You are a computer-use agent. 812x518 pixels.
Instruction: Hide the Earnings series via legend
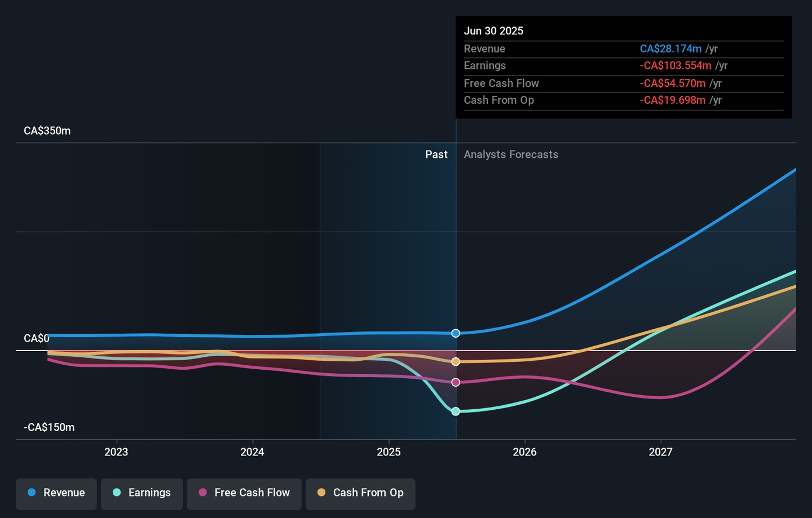click(x=142, y=493)
